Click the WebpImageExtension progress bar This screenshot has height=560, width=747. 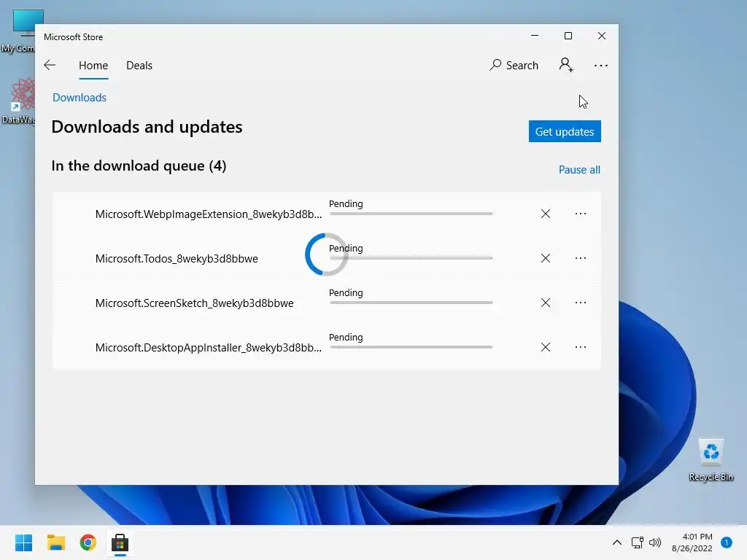(411, 214)
